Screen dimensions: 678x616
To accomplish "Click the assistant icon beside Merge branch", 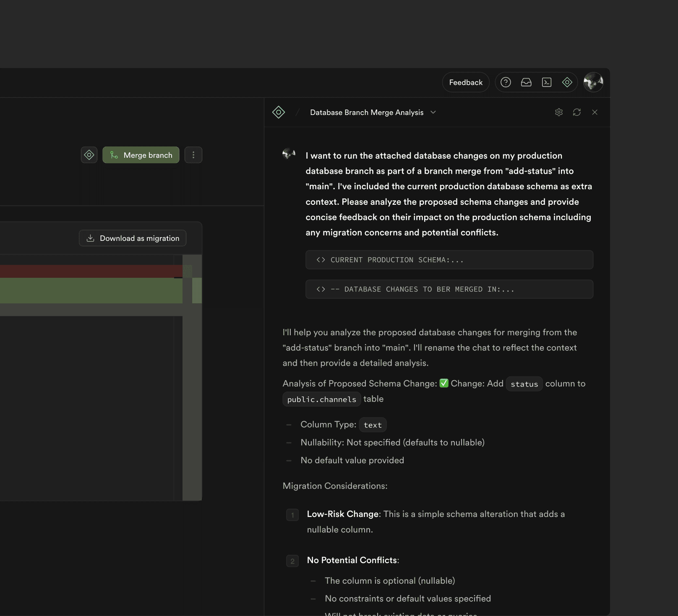I will (x=89, y=155).
